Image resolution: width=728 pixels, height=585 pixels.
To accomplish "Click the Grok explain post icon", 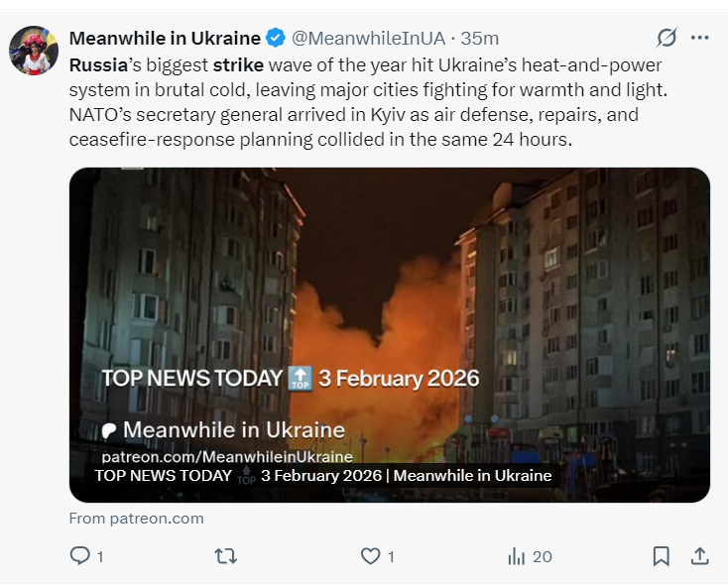I will tap(667, 38).
